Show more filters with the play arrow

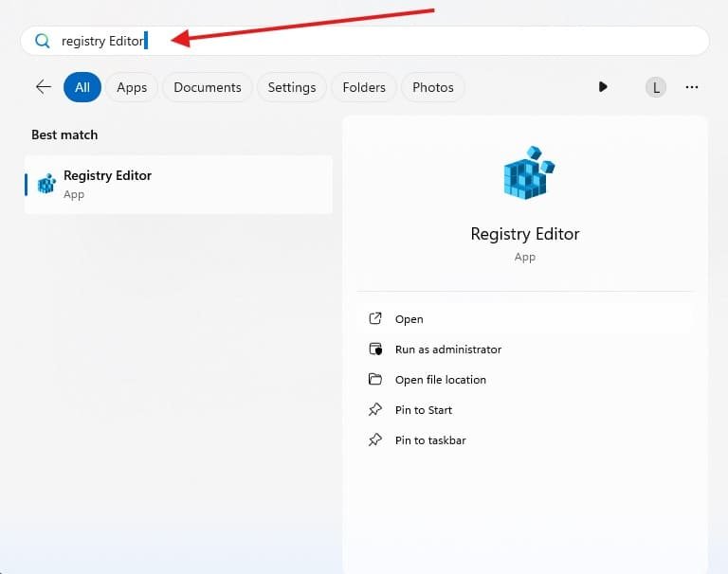pyautogui.click(x=603, y=87)
